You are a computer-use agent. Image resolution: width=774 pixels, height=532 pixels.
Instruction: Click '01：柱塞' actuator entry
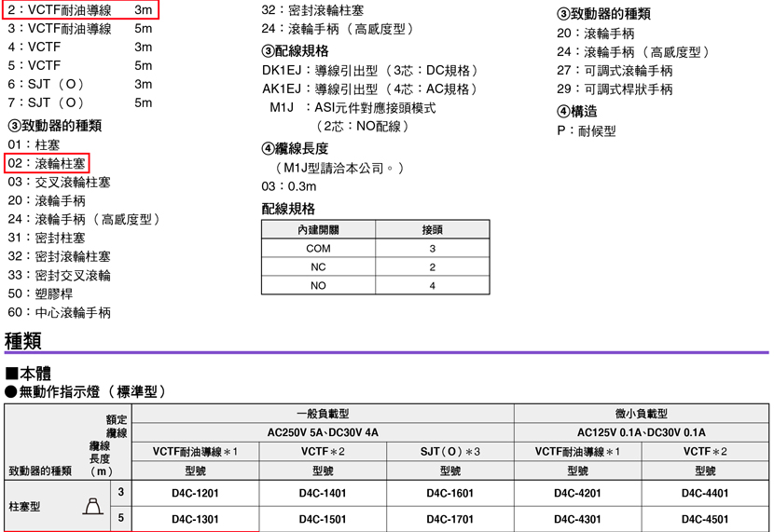coord(34,145)
